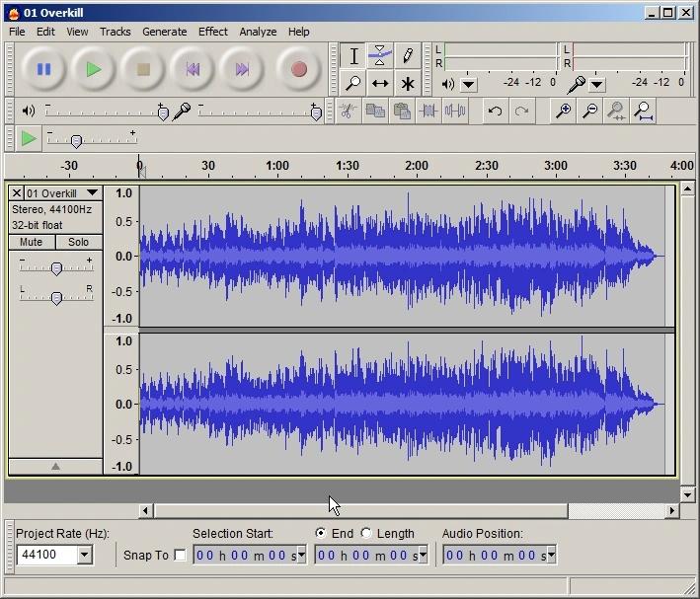Expand the output meter speaker dropdown
The width and height of the screenshot is (700, 599).
[x=469, y=84]
